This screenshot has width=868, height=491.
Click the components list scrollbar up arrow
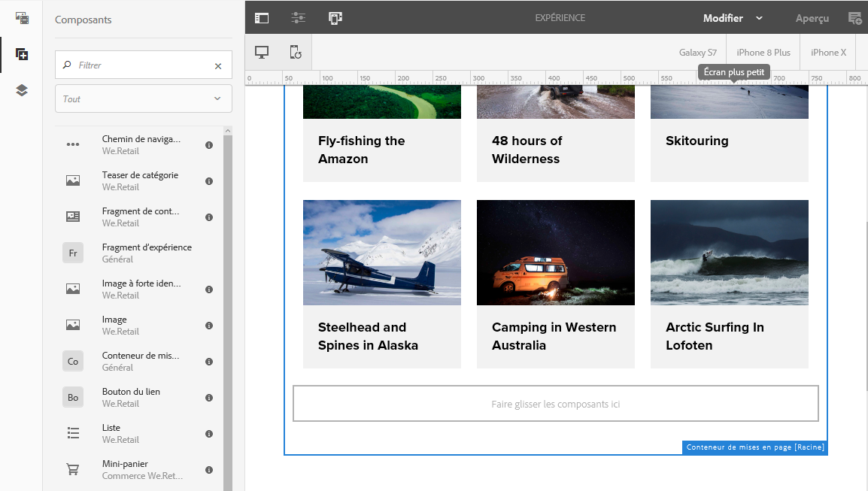(228, 131)
